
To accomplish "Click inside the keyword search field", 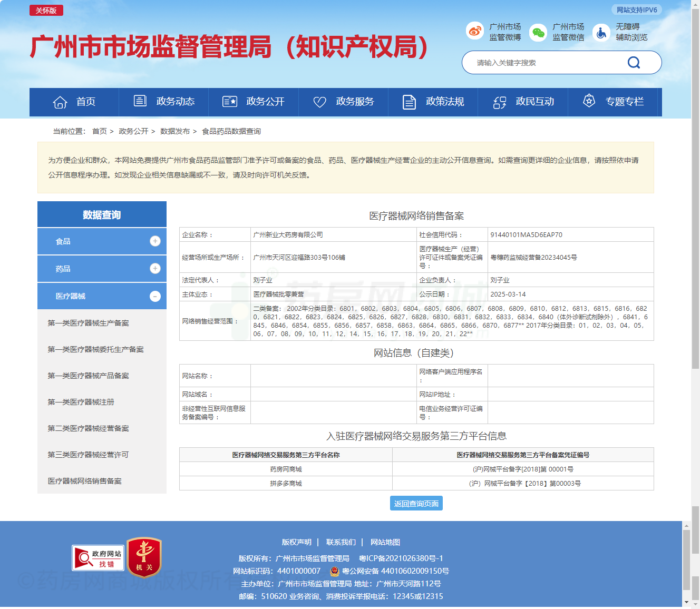I will click(538, 62).
